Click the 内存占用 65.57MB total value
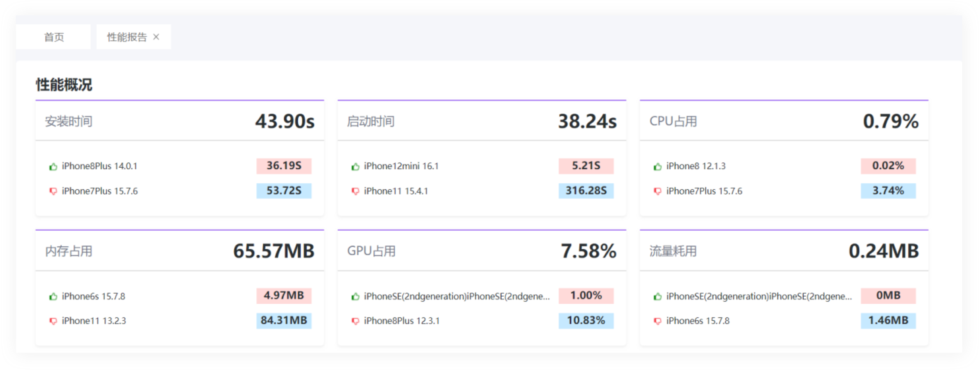Screen dimensions: 980x370 (273, 251)
